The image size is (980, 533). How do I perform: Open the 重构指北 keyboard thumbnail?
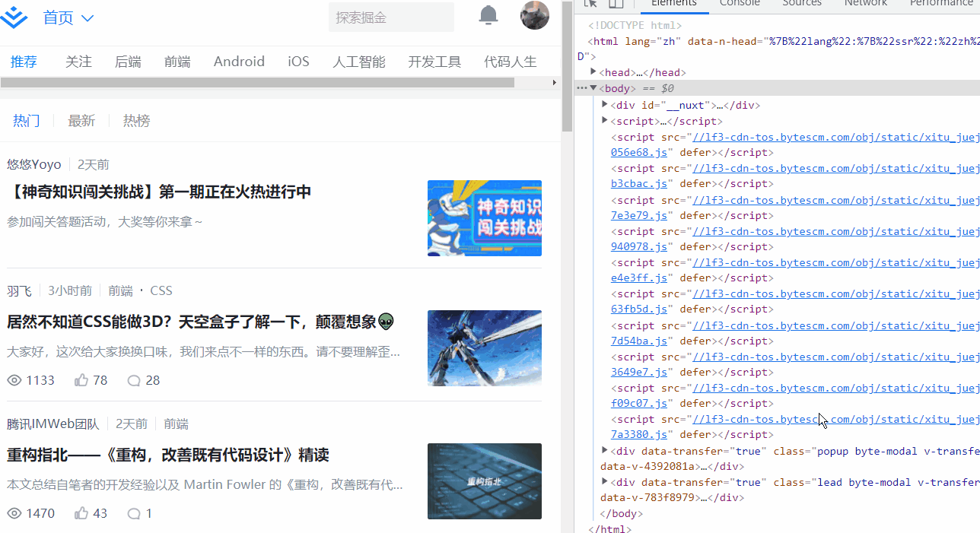pos(485,481)
